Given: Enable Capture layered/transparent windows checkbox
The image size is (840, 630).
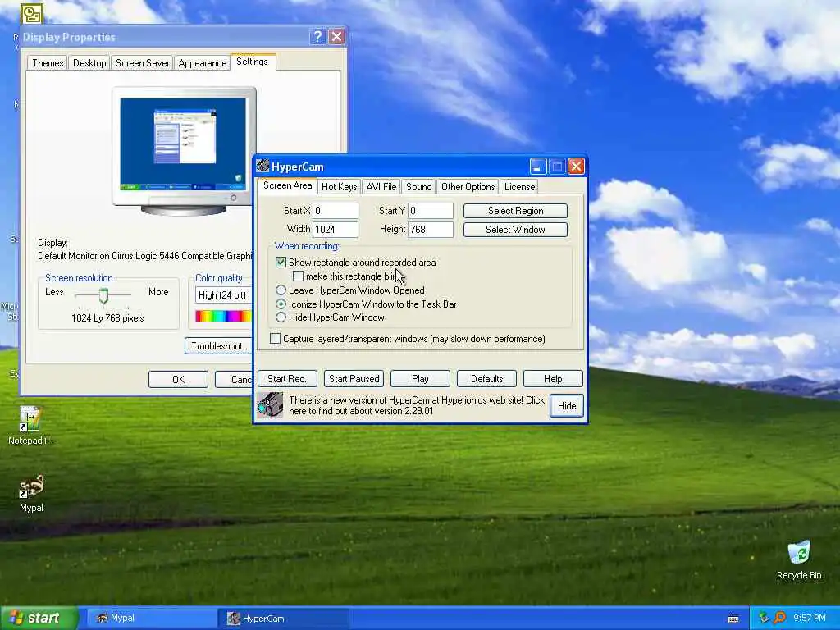Looking at the screenshot, I should [275, 339].
